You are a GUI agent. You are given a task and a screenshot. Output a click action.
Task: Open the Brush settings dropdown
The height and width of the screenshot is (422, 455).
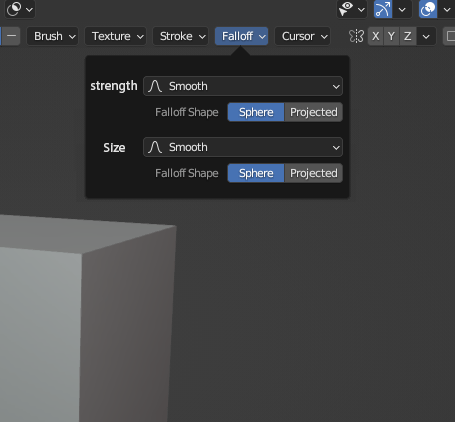click(x=52, y=36)
